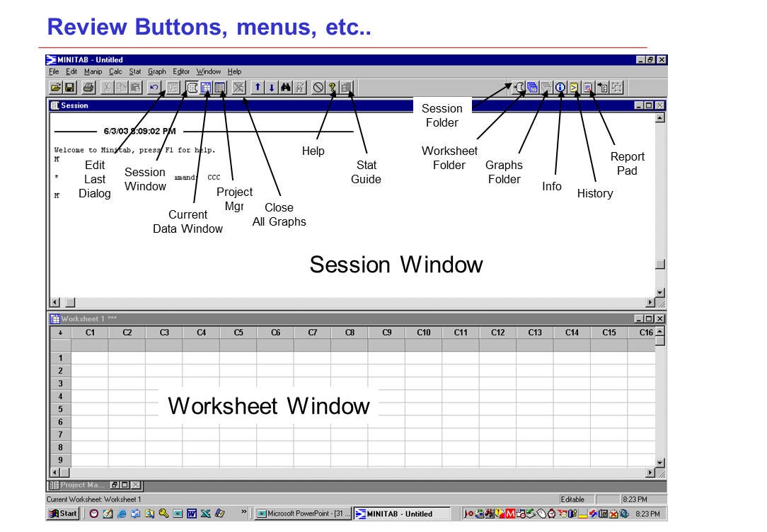Expand the taskbar quick launch chevron

pos(244,512)
